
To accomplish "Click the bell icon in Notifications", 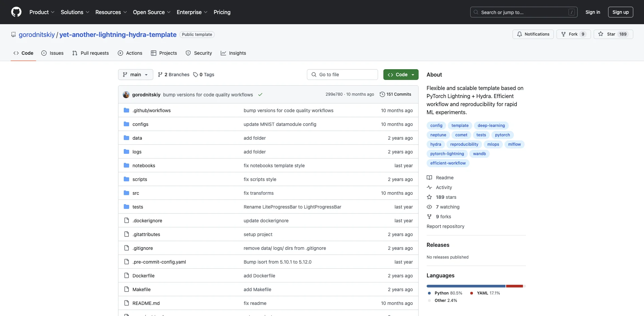I will 520,34.
